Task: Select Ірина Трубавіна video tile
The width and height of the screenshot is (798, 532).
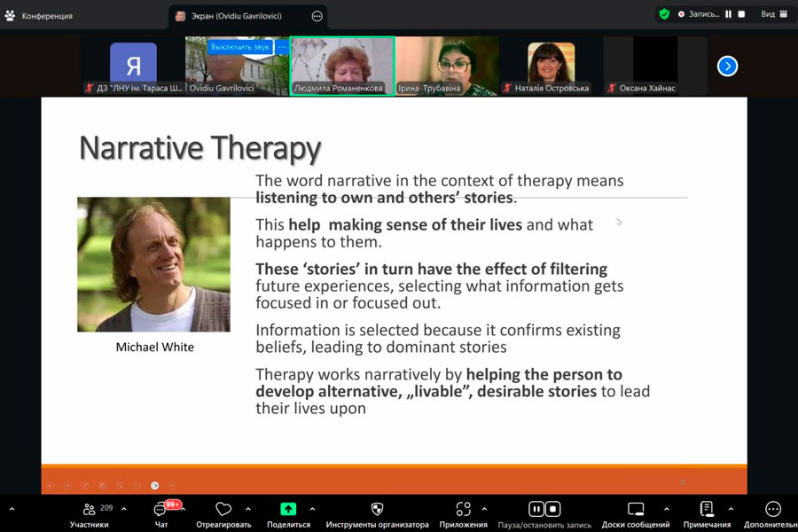Action: click(447, 66)
